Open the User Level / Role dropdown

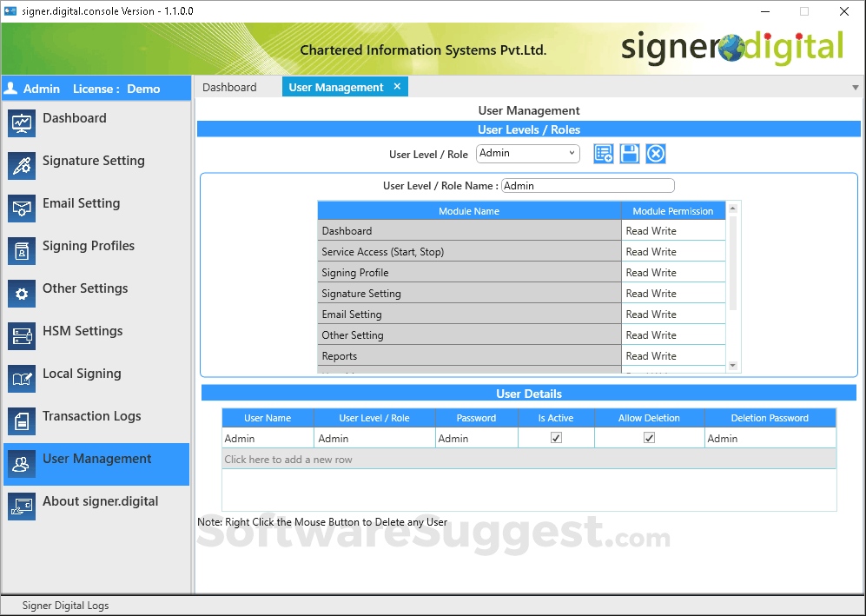point(573,153)
